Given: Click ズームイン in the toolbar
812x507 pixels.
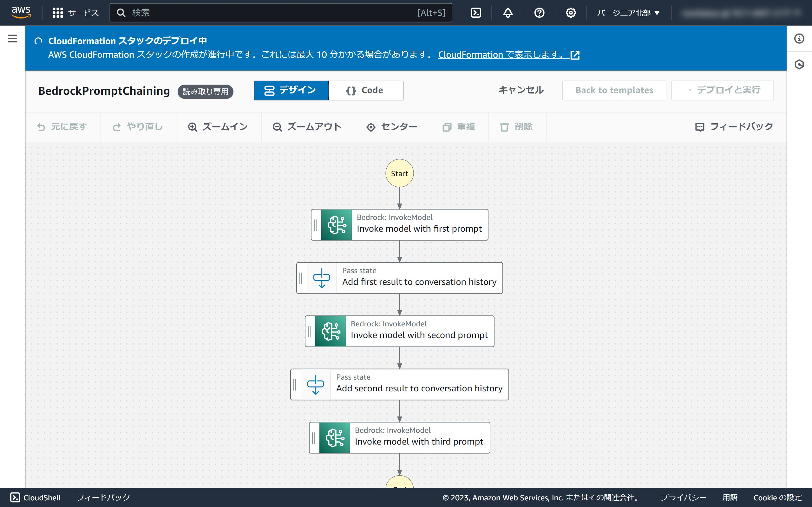Looking at the screenshot, I should 219,127.
